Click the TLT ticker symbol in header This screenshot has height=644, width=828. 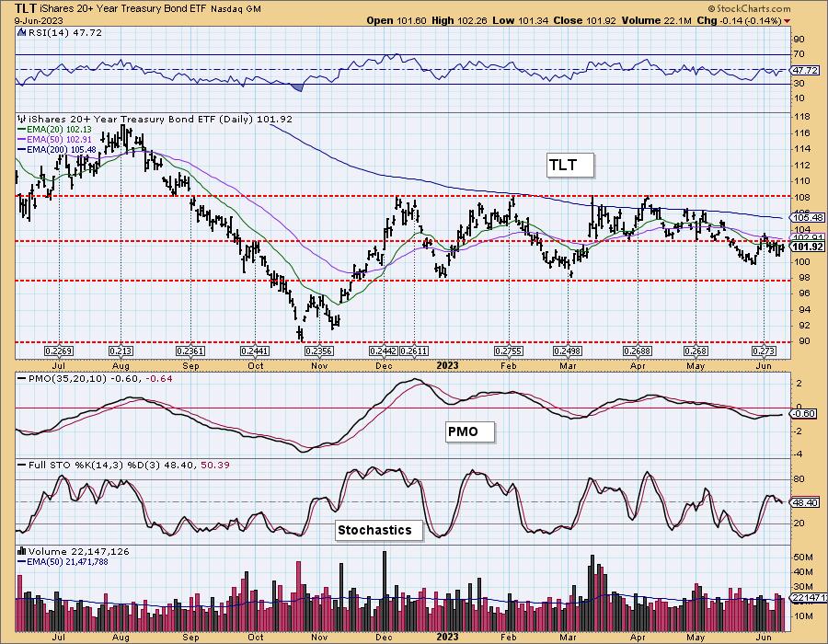pyautogui.click(x=25, y=8)
